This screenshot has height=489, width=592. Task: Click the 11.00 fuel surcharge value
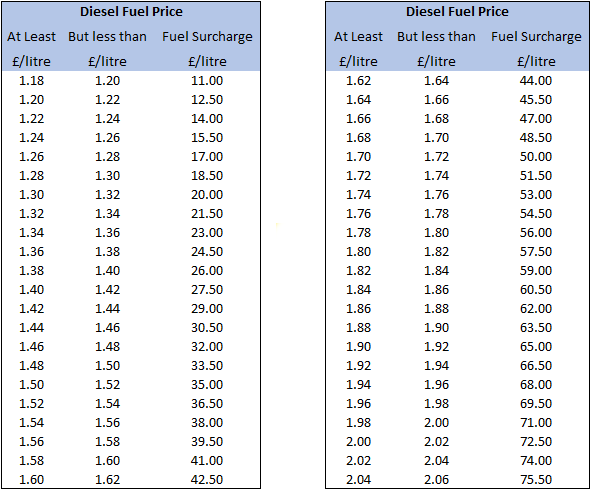207,80
